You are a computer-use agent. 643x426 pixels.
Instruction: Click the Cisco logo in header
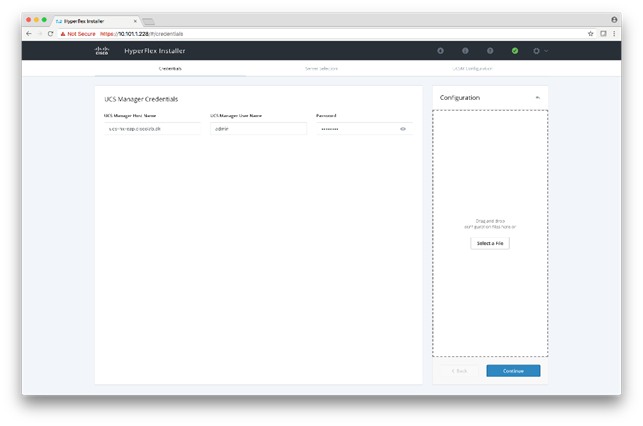click(x=102, y=51)
